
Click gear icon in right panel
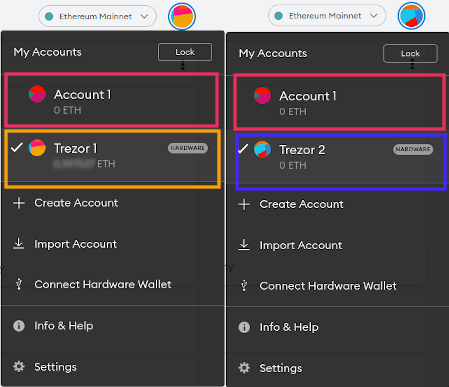pyautogui.click(x=244, y=368)
